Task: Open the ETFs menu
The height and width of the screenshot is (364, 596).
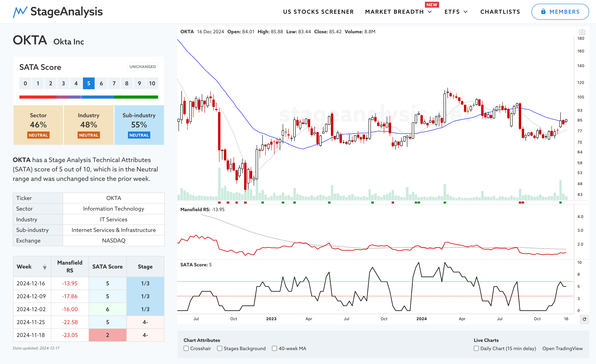Action: pos(452,12)
